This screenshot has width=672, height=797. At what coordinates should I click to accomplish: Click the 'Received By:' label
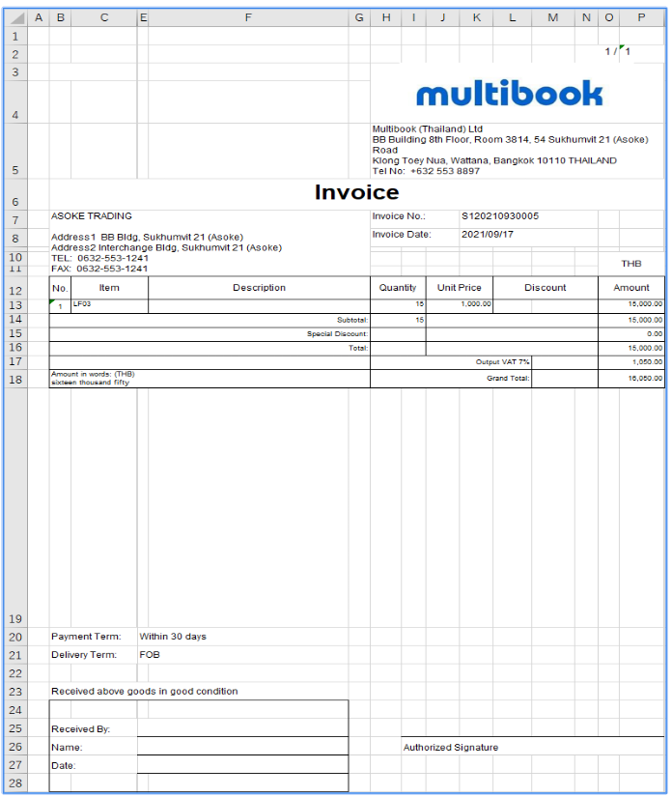coord(80,728)
